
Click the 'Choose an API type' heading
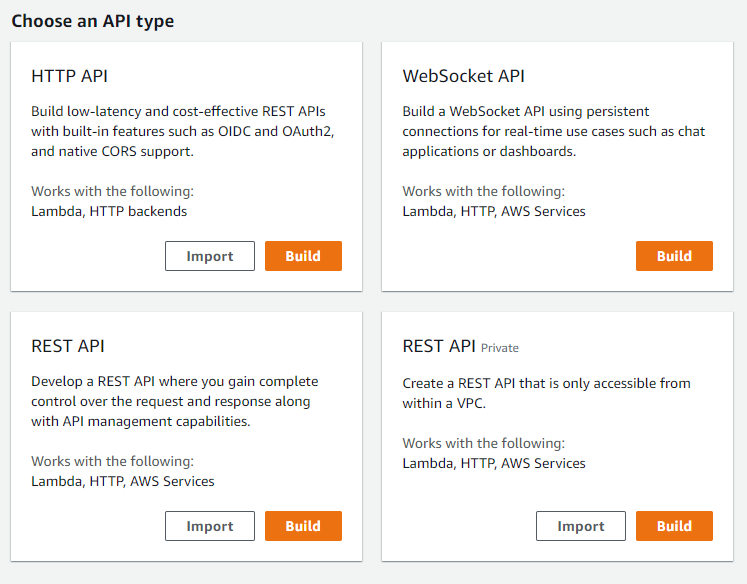click(92, 21)
